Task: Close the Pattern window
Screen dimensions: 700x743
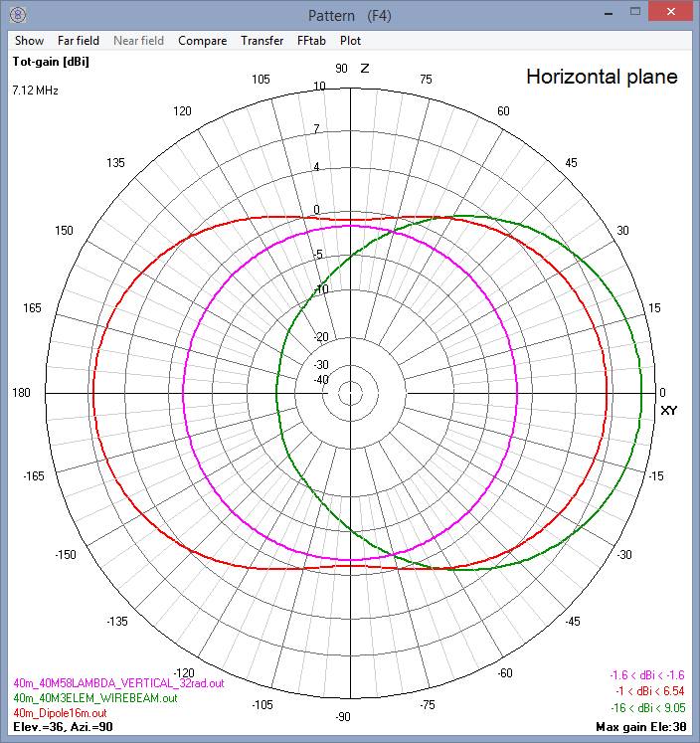Action: (670, 12)
